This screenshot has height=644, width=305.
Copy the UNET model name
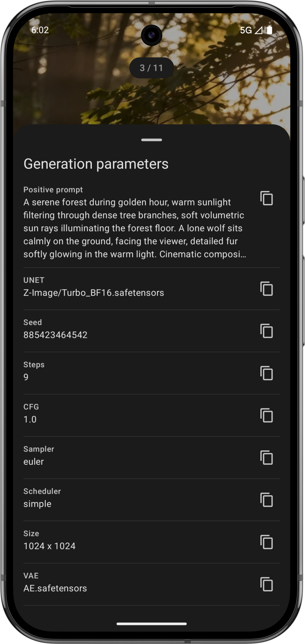click(266, 289)
